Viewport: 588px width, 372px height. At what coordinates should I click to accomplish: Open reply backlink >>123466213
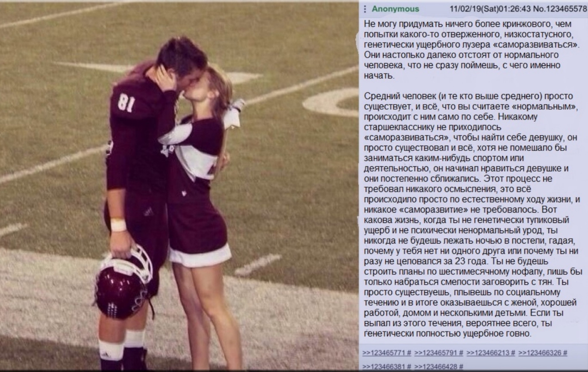[488, 353]
